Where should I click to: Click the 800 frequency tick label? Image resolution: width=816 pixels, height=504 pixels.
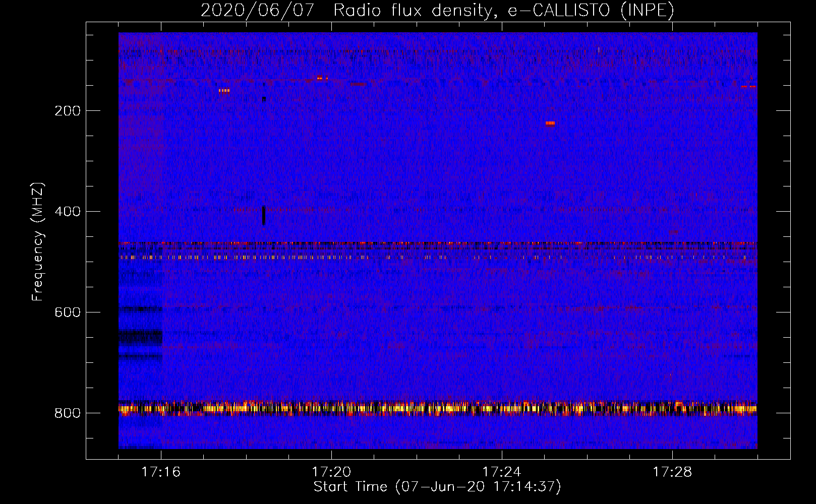point(68,413)
